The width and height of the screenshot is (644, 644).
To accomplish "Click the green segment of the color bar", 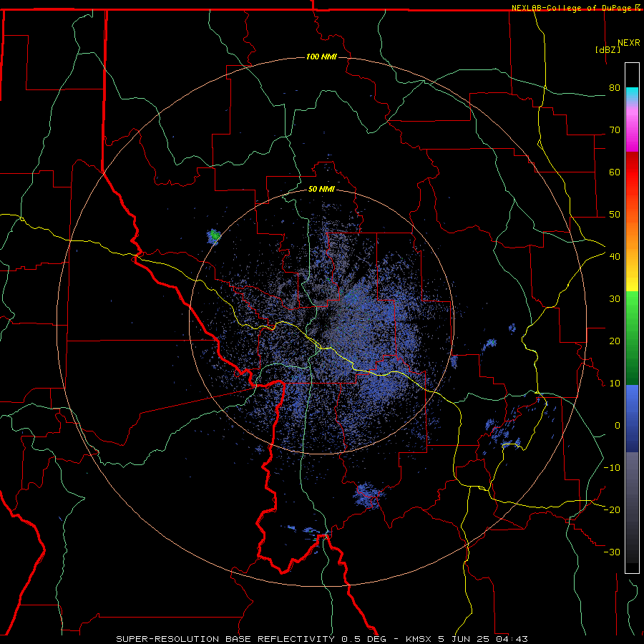I will 632,338.
